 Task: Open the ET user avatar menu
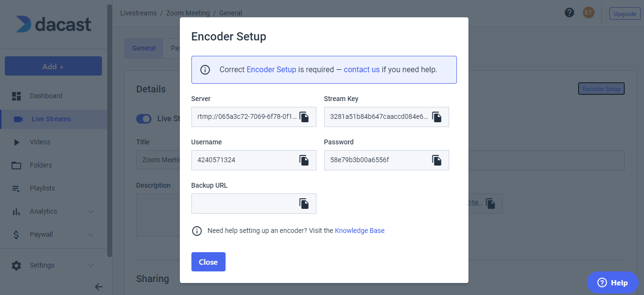(588, 13)
